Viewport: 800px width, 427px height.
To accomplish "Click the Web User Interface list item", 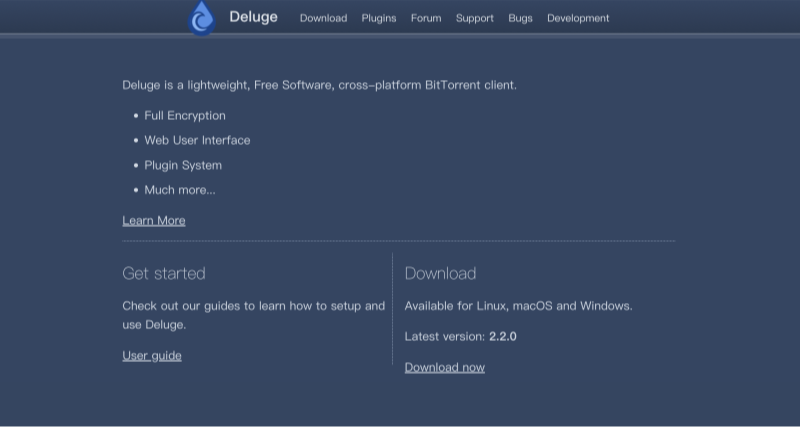I will click(x=197, y=140).
